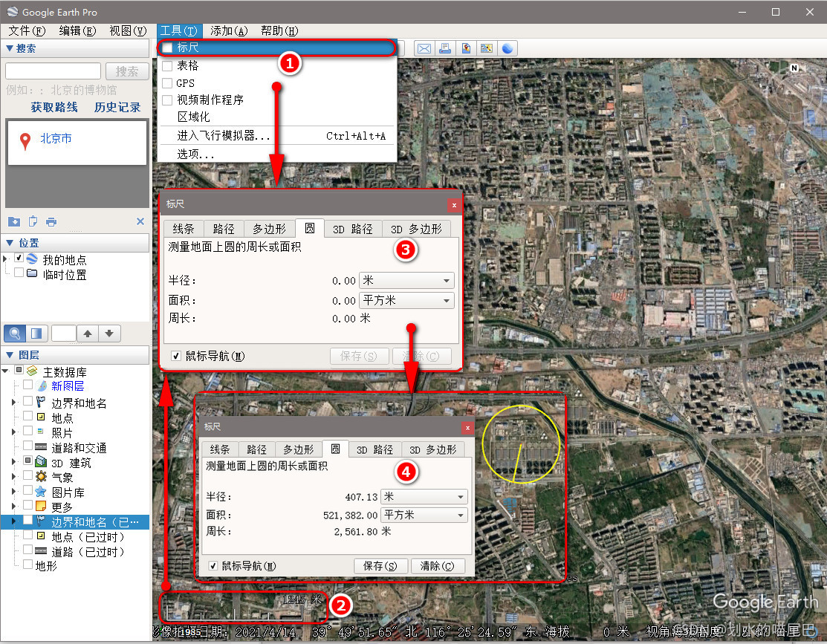Click the View in Google Maps icon
Screen dimensions: 827x644
point(487,48)
